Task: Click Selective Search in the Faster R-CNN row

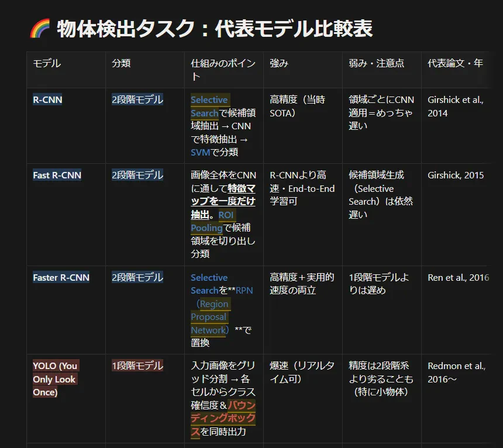Action: tap(209, 284)
